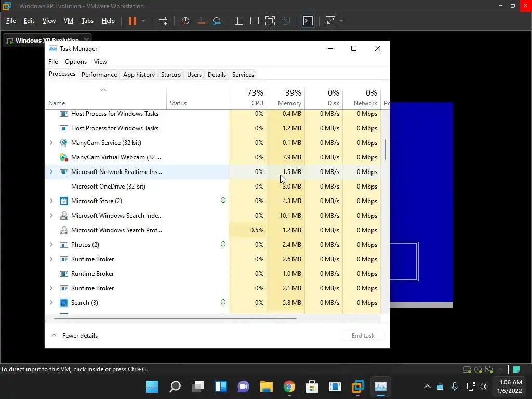Expand Microsoft Store (2) process group
This screenshot has width=532, height=399.
[x=51, y=201]
